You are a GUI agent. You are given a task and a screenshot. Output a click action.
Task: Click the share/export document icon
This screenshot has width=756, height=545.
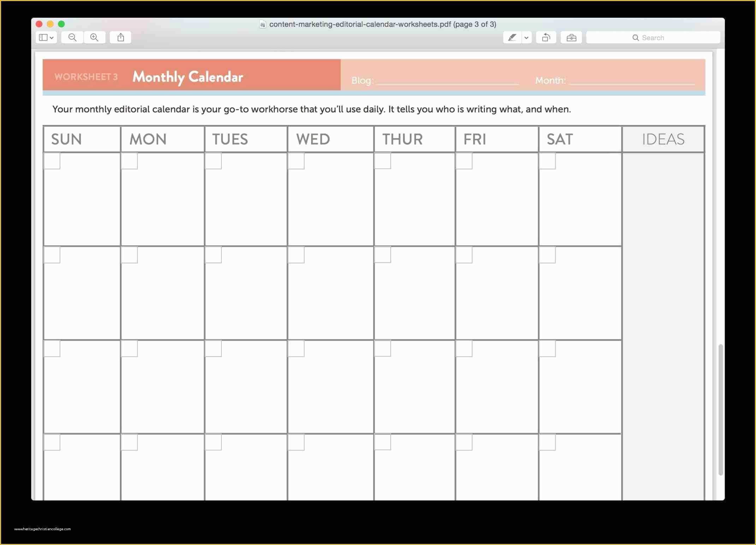(120, 37)
